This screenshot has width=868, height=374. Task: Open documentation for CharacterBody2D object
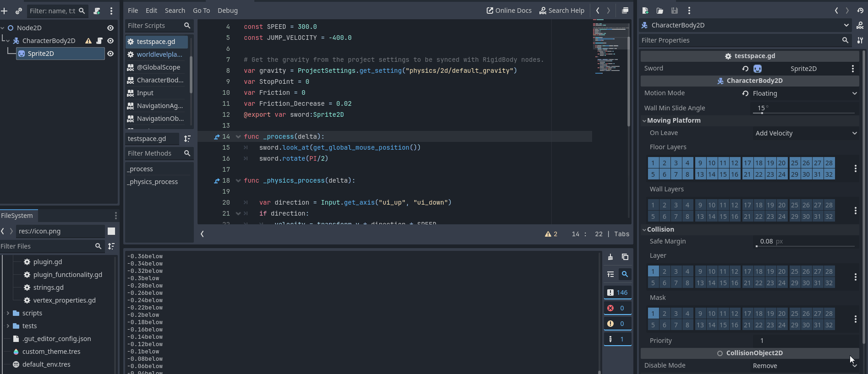point(860,25)
